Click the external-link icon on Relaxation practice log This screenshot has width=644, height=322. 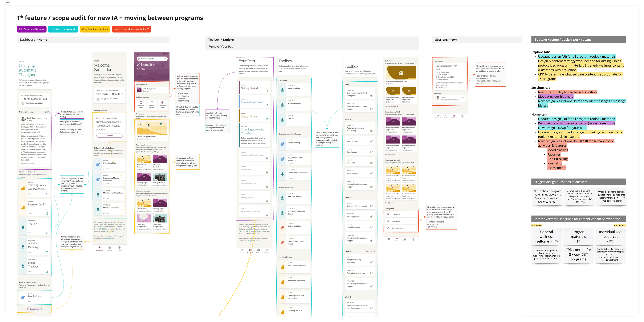pyautogui.click(x=371, y=273)
